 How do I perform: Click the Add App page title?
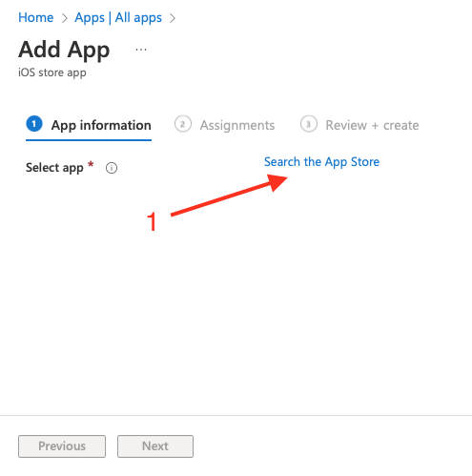(64, 50)
